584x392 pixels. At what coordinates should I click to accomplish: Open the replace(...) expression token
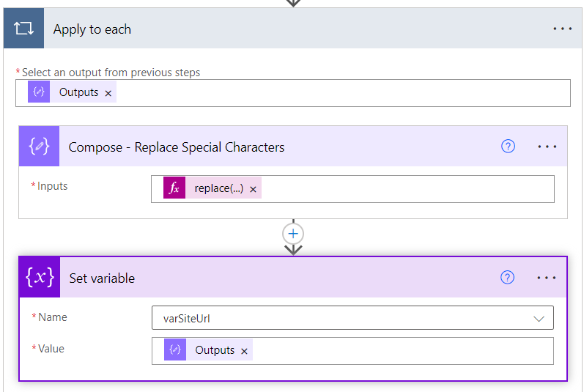(218, 188)
